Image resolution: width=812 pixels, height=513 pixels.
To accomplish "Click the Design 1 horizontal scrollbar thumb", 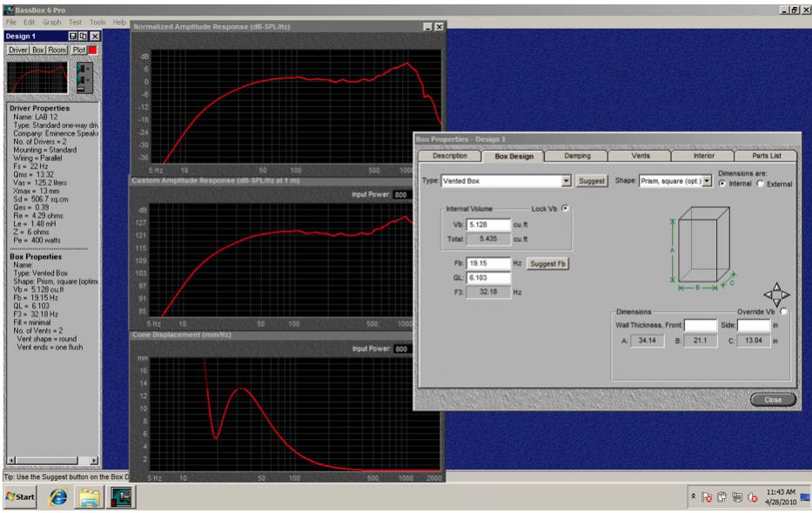I will [47, 460].
